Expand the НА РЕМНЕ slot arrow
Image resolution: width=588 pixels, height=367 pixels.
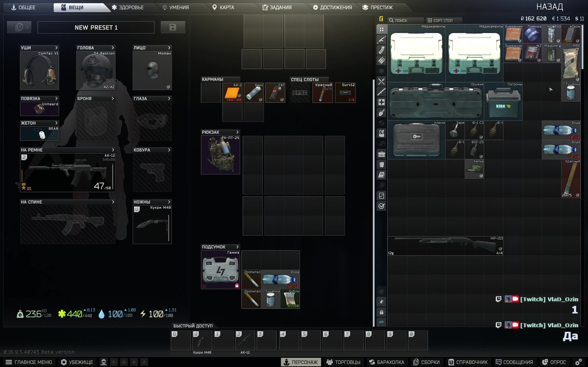click(113, 150)
